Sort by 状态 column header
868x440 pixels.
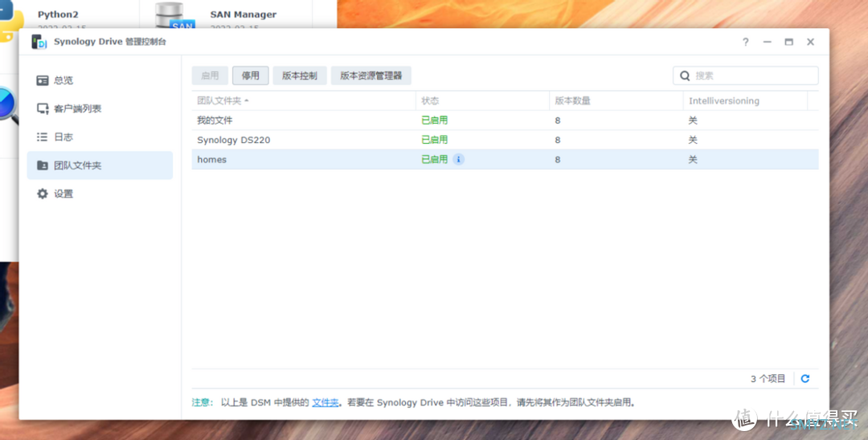(x=482, y=100)
